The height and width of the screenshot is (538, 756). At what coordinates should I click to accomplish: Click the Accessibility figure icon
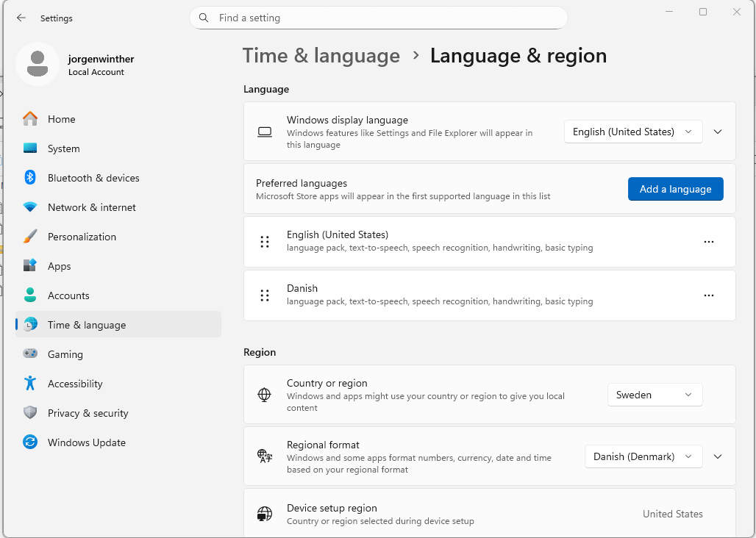30,384
